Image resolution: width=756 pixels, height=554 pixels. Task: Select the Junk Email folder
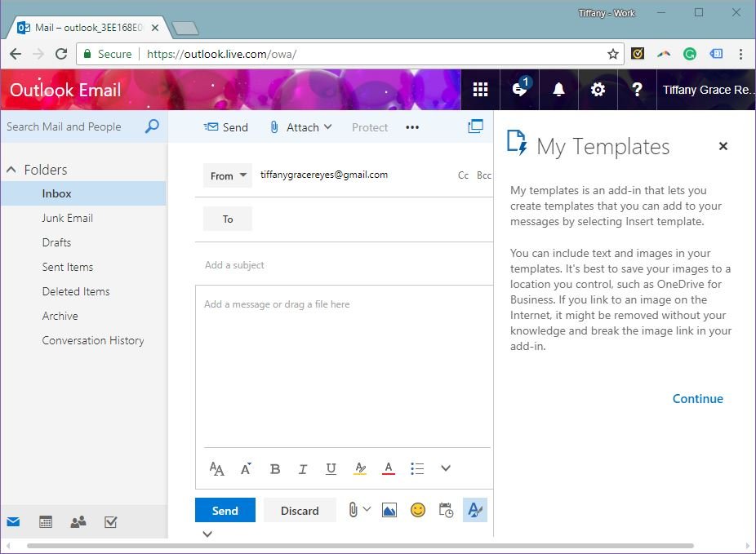click(67, 218)
